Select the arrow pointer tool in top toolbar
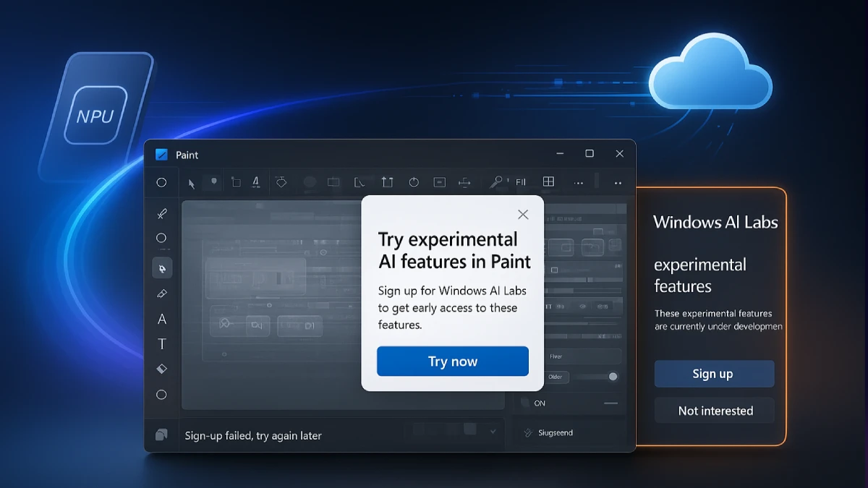The height and width of the screenshot is (488, 868). tap(192, 183)
